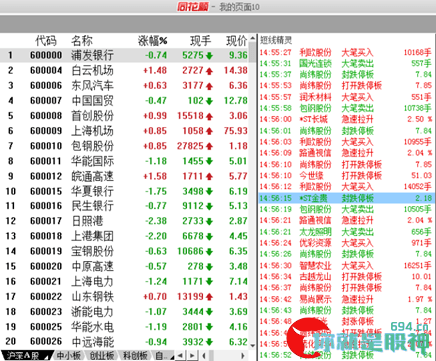The width and height of the screenshot is (436, 361).
Task: Switch to the 中小板 tab
Action: tap(69, 355)
